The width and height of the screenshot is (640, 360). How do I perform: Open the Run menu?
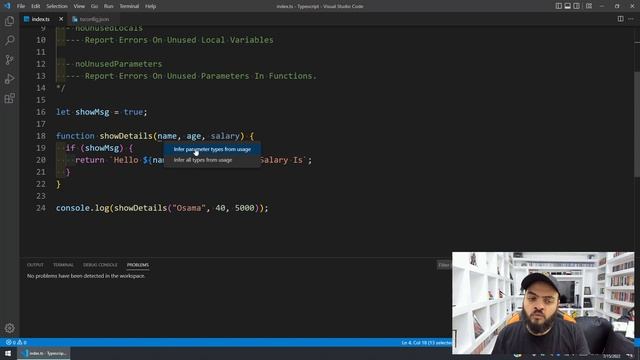coord(109,6)
